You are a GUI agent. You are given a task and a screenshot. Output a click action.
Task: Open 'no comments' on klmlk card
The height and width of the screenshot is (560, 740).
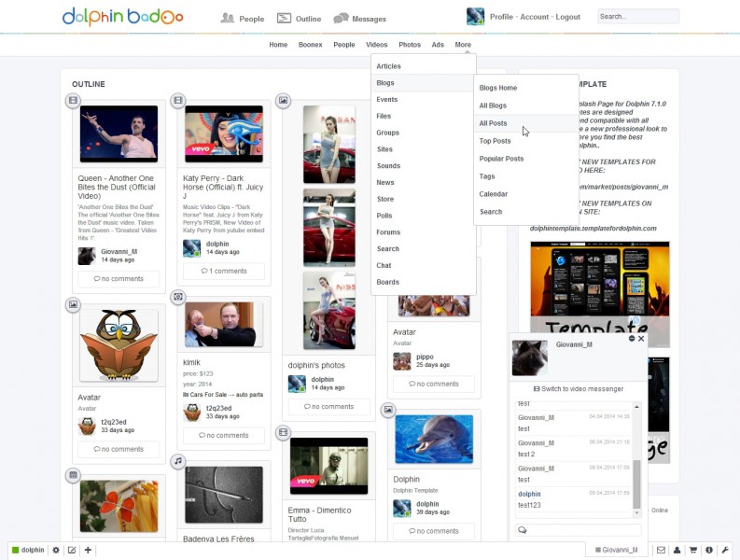pyautogui.click(x=224, y=435)
